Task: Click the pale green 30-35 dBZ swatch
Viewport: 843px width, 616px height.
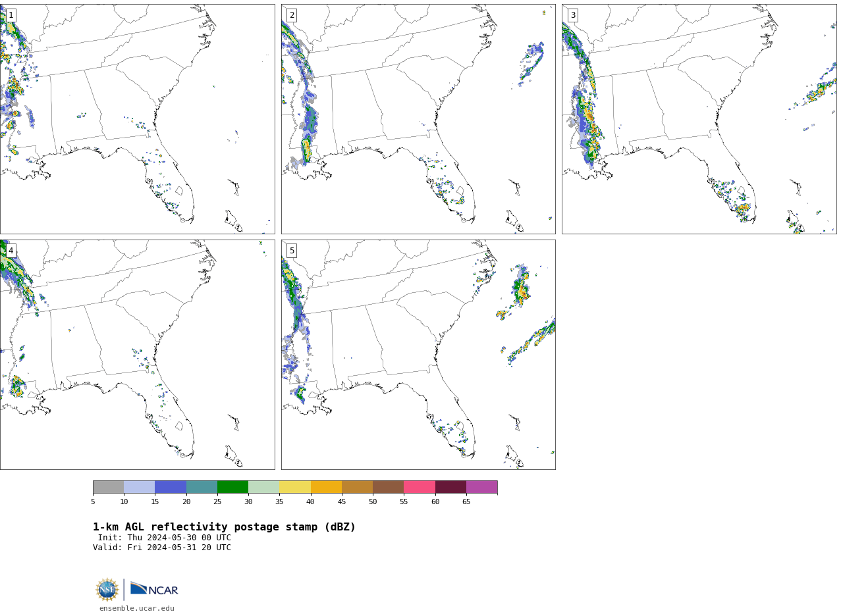Action: [x=263, y=487]
